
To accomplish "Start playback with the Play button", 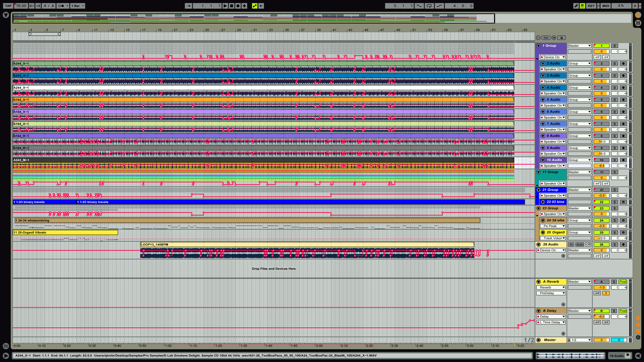I will click(x=225, y=6).
